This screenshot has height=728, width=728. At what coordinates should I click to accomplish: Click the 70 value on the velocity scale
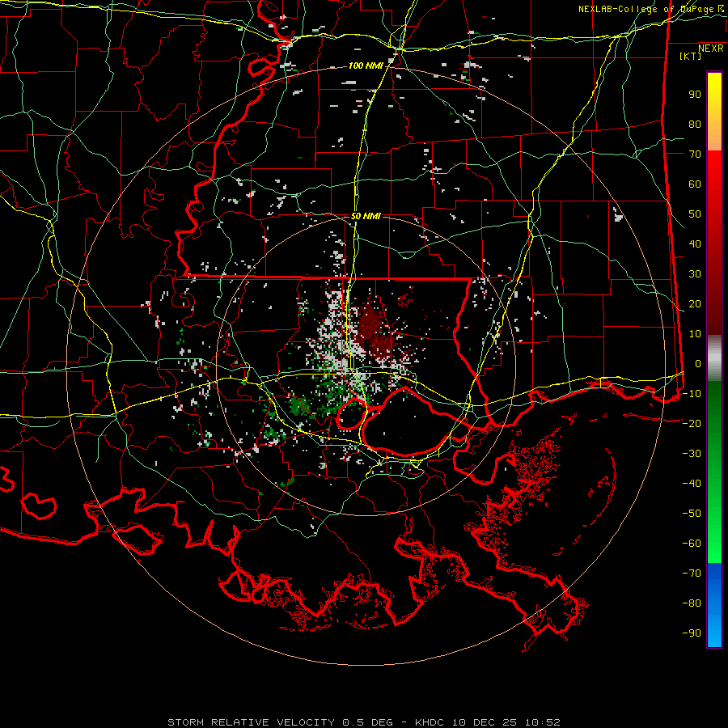(695, 154)
